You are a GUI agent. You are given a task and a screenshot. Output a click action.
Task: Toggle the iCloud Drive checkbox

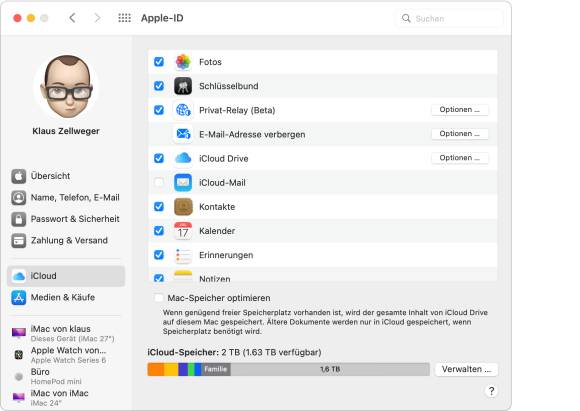point(159,158)
